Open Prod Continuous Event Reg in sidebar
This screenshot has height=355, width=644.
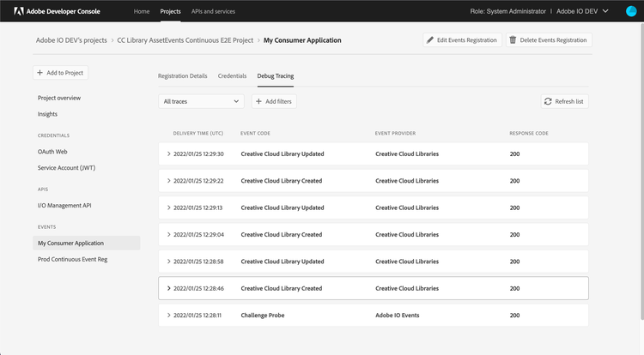(73, 259)
